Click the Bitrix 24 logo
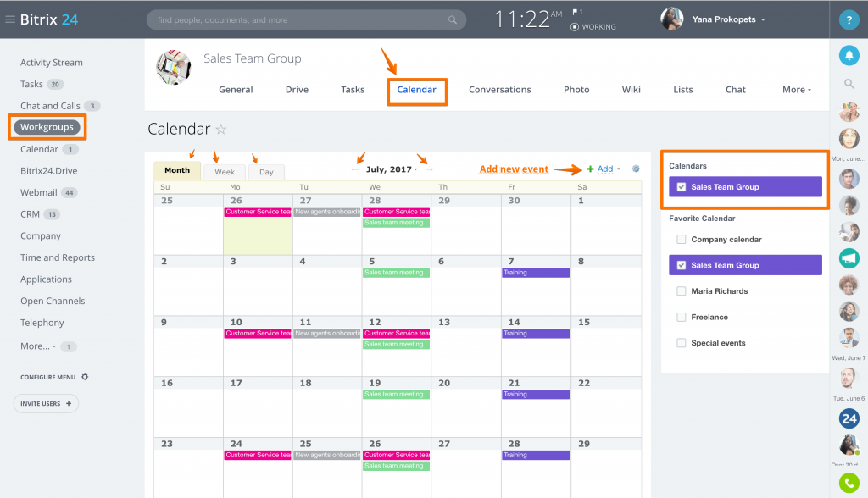 coord(48,19)
